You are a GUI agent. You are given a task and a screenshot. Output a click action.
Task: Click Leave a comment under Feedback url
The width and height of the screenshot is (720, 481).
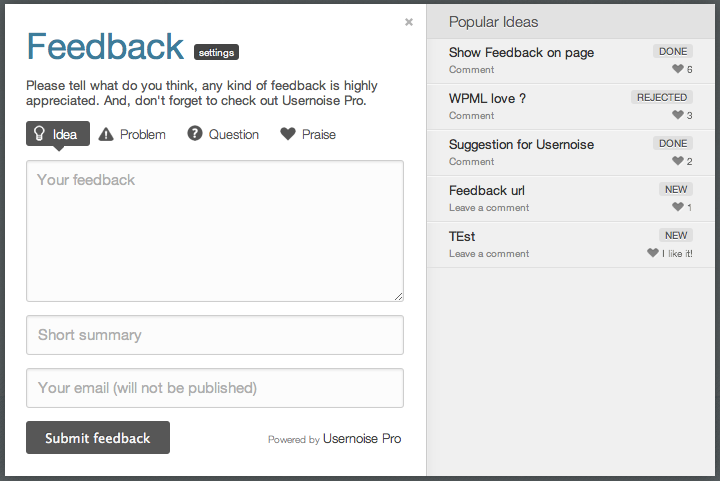tap(489, 208)
